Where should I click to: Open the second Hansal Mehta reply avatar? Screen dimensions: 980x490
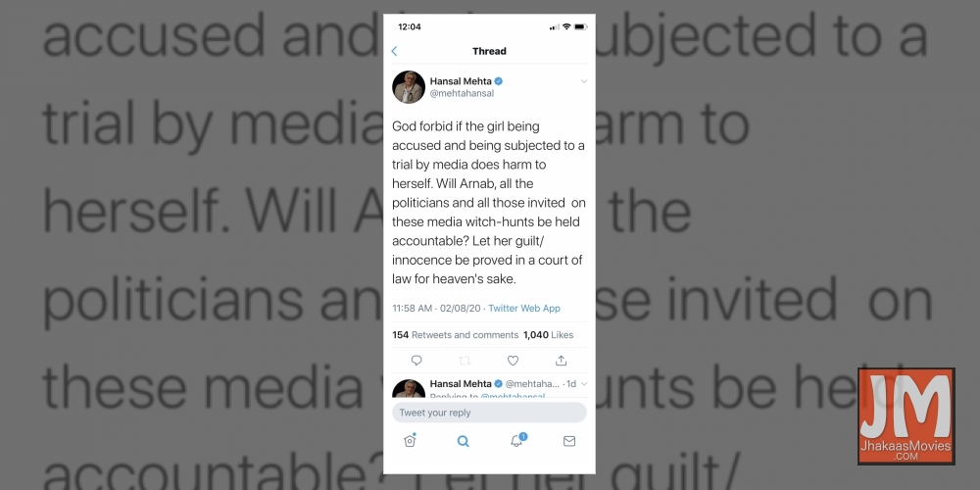[409, 389]
